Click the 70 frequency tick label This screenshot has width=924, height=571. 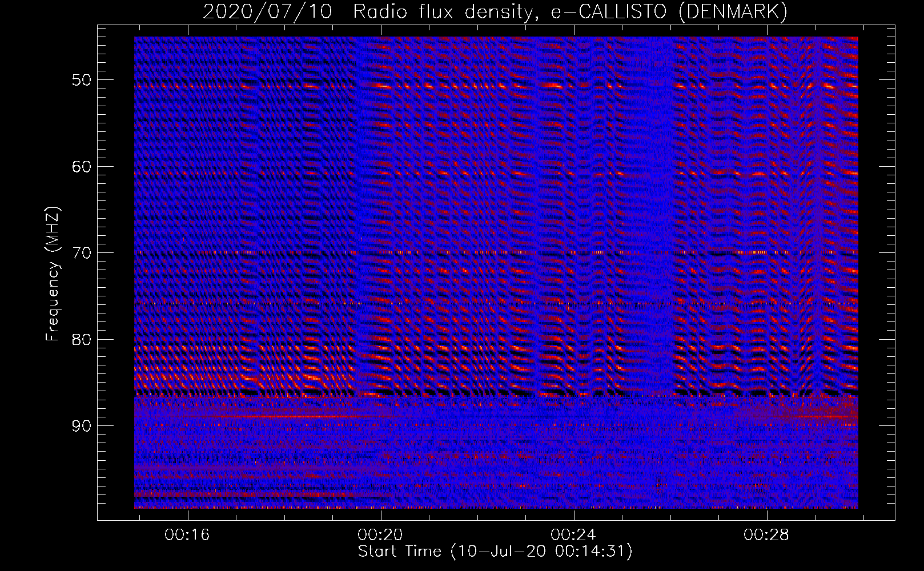coord(82,253)
